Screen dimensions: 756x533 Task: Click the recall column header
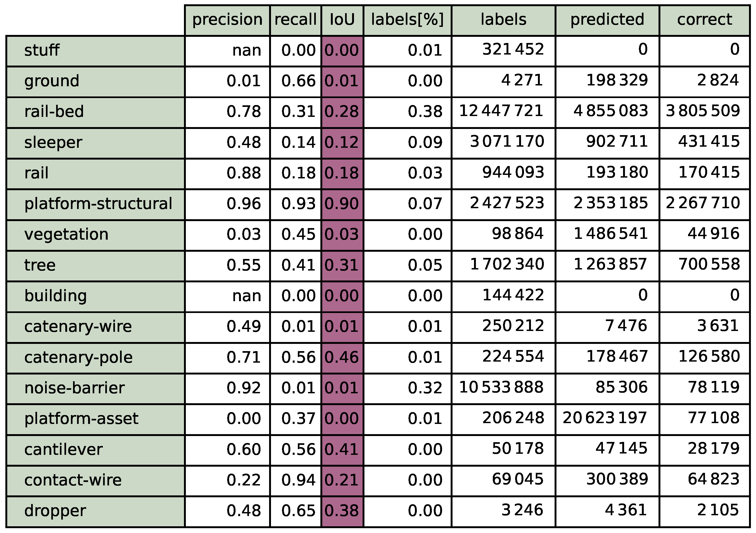(295, 20)
